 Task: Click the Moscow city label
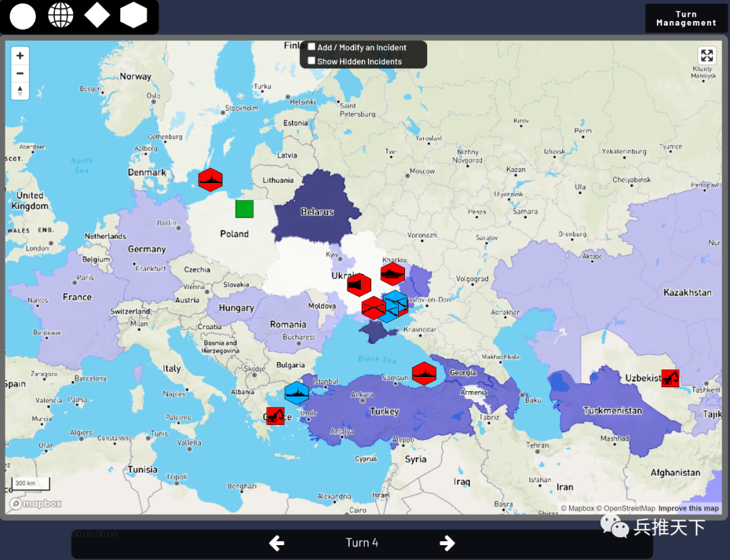point(422,171)
